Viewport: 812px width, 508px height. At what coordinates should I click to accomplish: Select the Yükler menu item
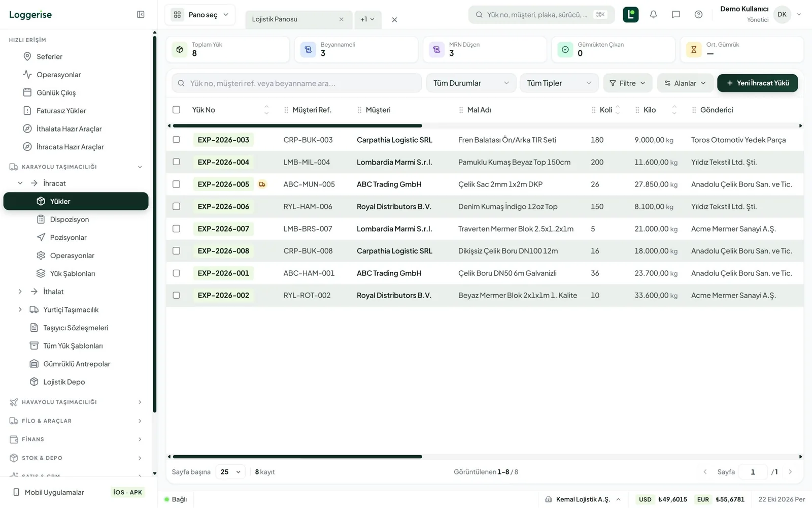76,202
